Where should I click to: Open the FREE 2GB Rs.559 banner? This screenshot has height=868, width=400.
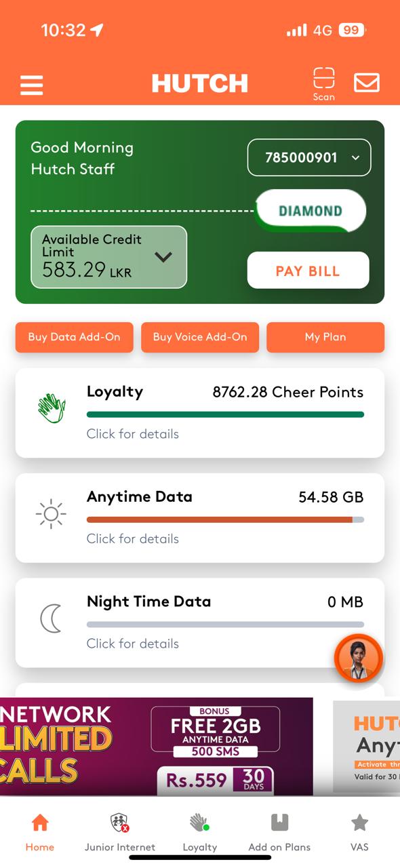(157, 747)
